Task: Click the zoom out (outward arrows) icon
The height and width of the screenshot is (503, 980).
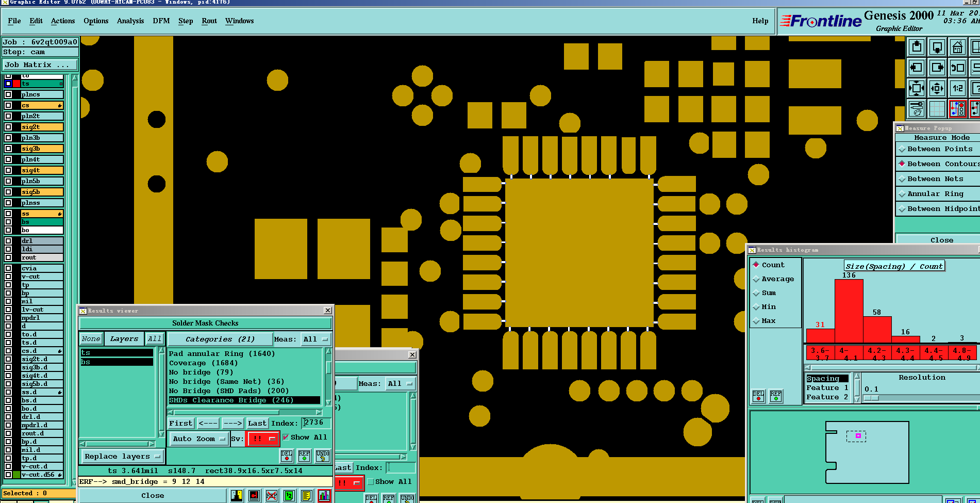Action: pyautogui.click(x=937, y=88)
